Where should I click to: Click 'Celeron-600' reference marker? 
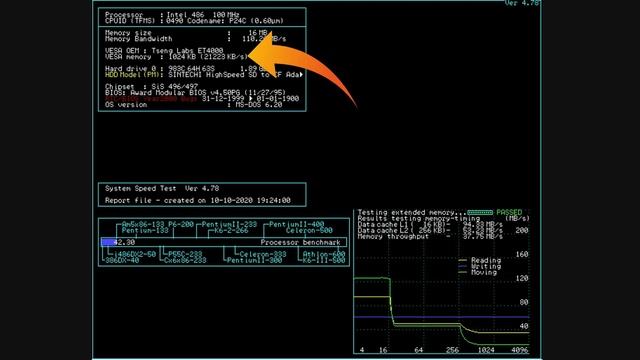(x=309, y=231)
